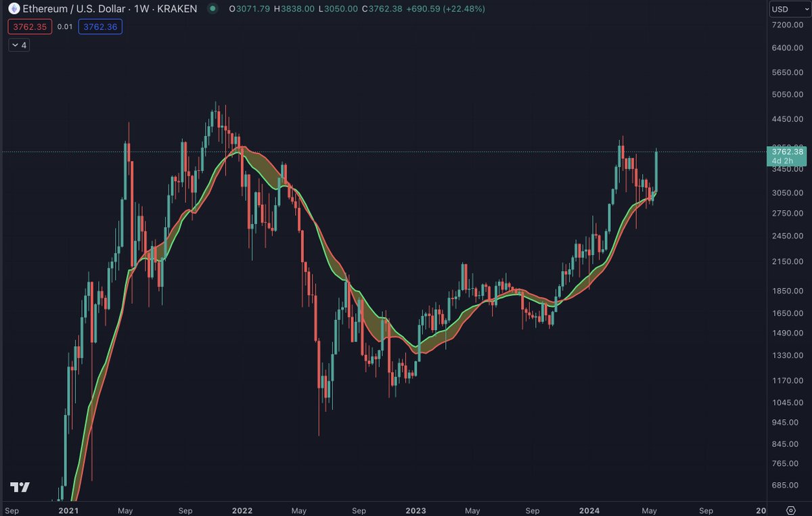Click the 3050.00 price axis label
Image resolution: width=812 pixels, height=516 pixels.
coord(788,193)
